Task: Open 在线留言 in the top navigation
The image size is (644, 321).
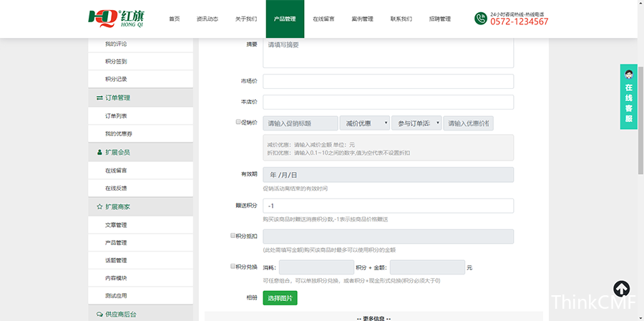Action: coord(323,19)
